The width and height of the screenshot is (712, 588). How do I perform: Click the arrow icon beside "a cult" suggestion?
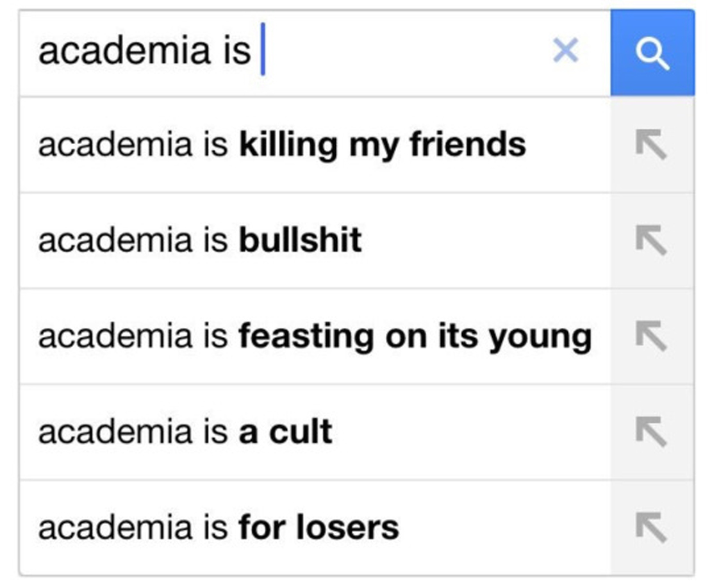pos(651,432)
